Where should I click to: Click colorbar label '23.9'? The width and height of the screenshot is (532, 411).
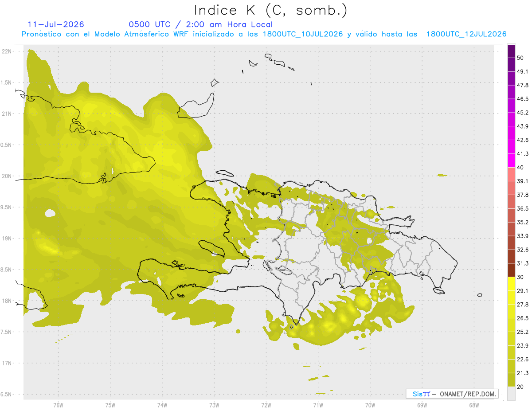click(x=523, y=345)
